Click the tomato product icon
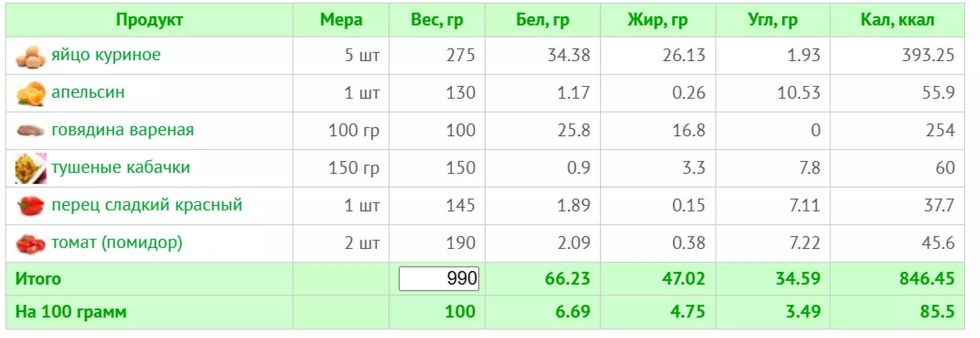 [30, 244]
